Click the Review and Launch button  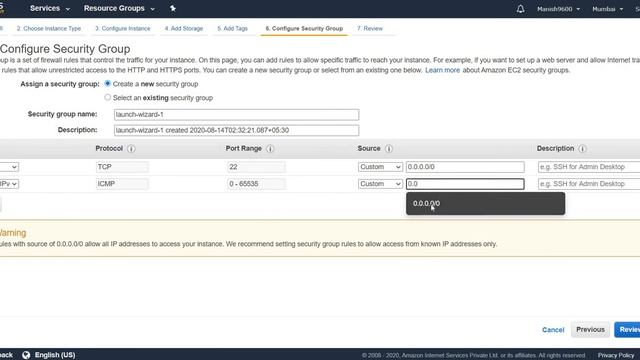(x=627, y=329)
